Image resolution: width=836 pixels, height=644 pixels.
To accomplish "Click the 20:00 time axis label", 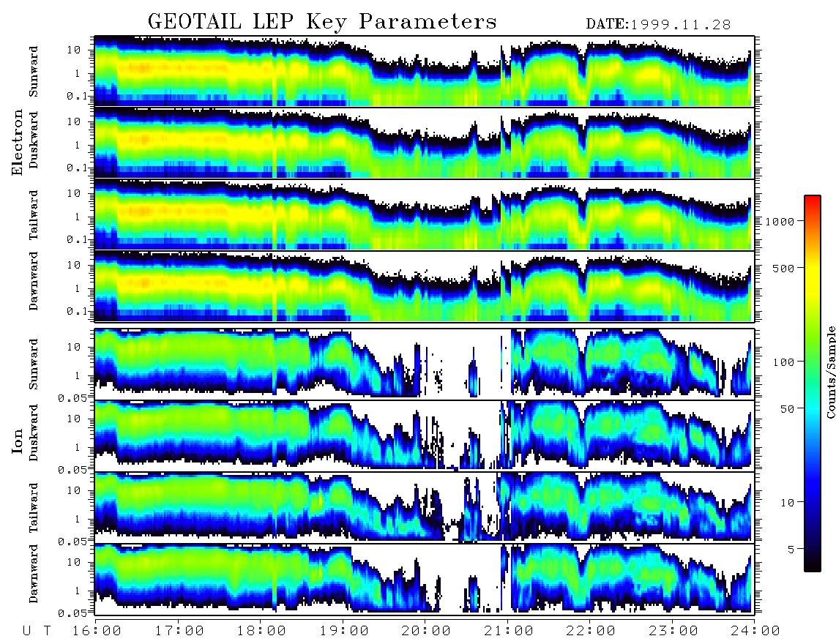I will 427,632.
